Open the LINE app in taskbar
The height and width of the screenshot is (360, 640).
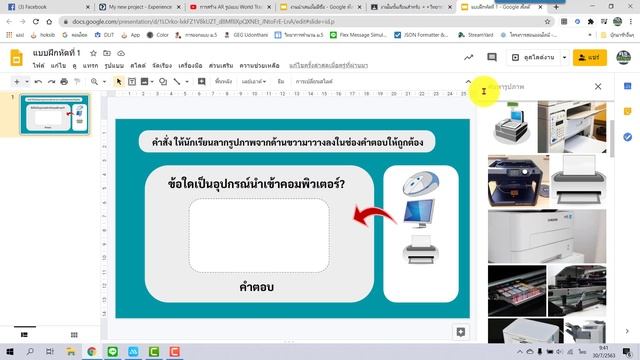tap(112, 351)
